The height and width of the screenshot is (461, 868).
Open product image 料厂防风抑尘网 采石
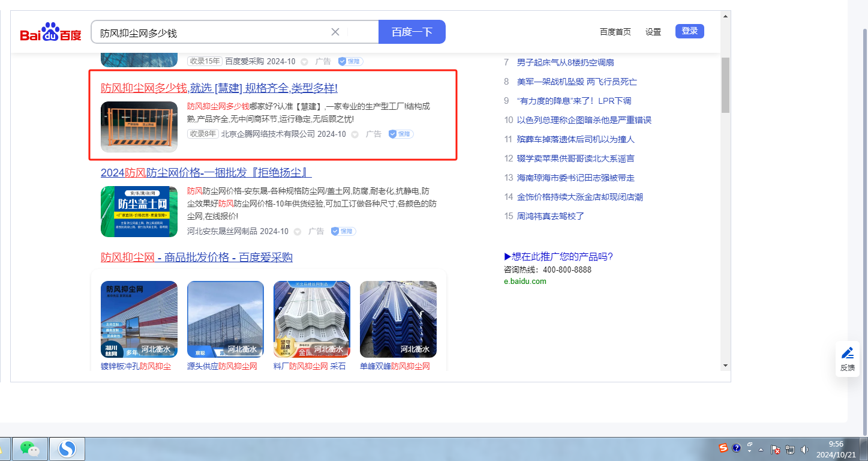[x=312, y=319]
